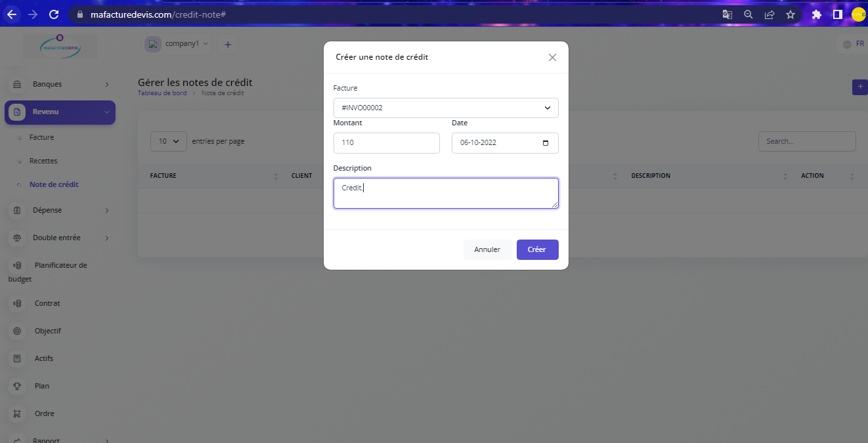Click the CLIENT column header
Viewport: 868px width, 443px height.
pos(301,176)
